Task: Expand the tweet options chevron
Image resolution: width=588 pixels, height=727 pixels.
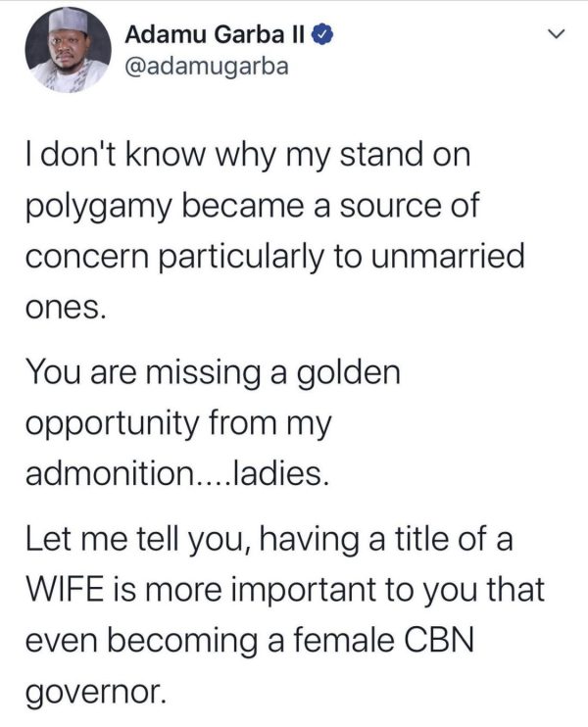Action: 555,36
